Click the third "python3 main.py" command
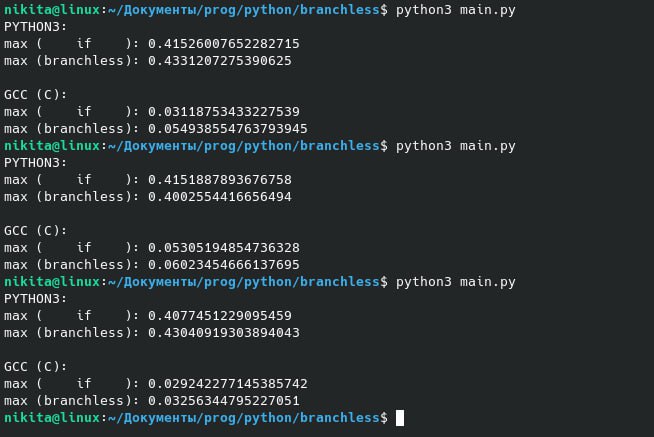Viewport: 654px width, 437px height. pos(456,282)
